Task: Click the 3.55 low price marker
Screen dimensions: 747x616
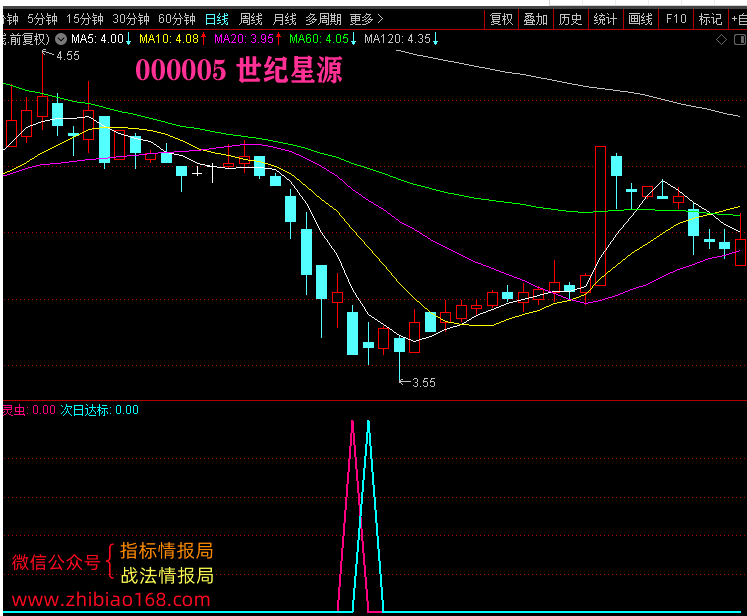Action: [x=424, y=383]
